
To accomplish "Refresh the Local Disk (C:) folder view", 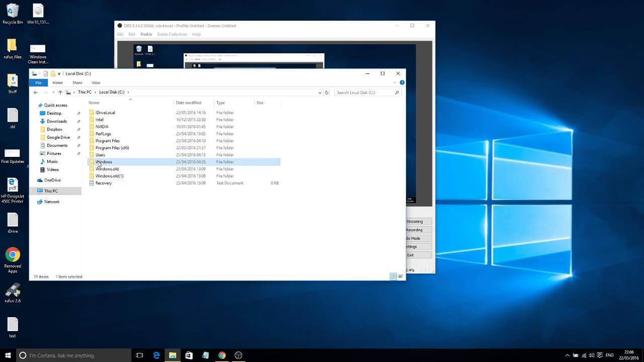I will [327, 93].
